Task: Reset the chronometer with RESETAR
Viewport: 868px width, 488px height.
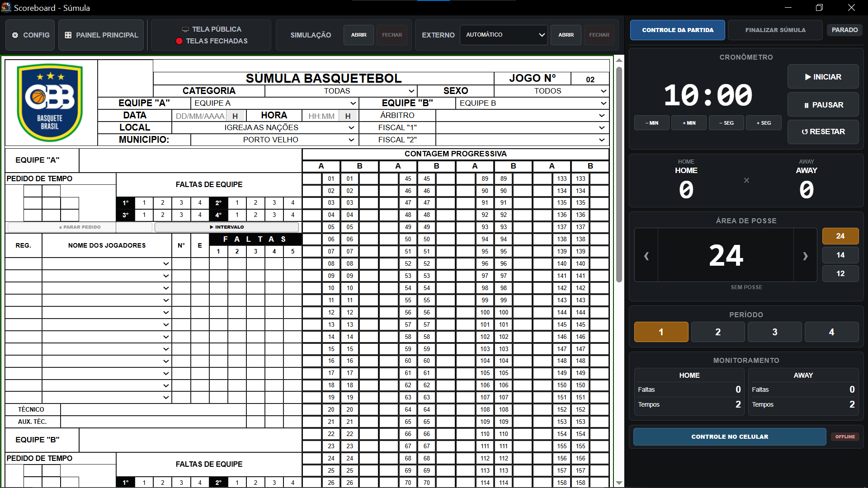Action: click(x=823, y=132)
